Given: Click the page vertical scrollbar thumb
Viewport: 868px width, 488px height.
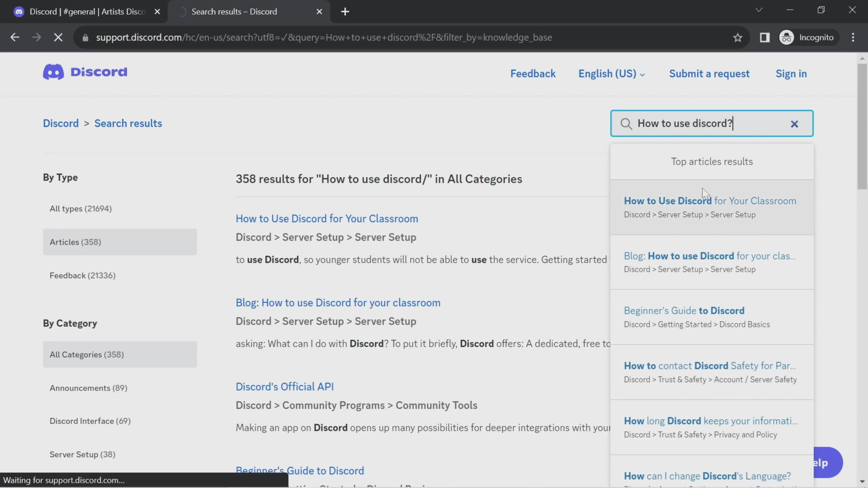Looking at the screenshot, I should pyautogui.click(x=862, y=126).
